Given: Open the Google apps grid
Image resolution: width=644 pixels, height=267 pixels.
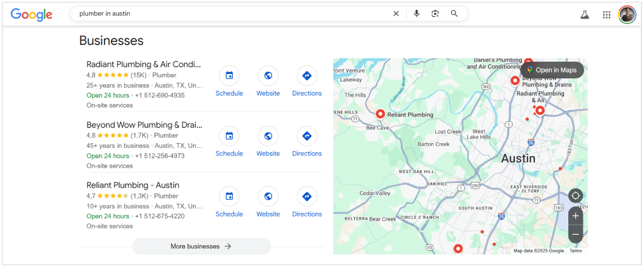Looking at the screenshot, I should (x=606, y=14).
